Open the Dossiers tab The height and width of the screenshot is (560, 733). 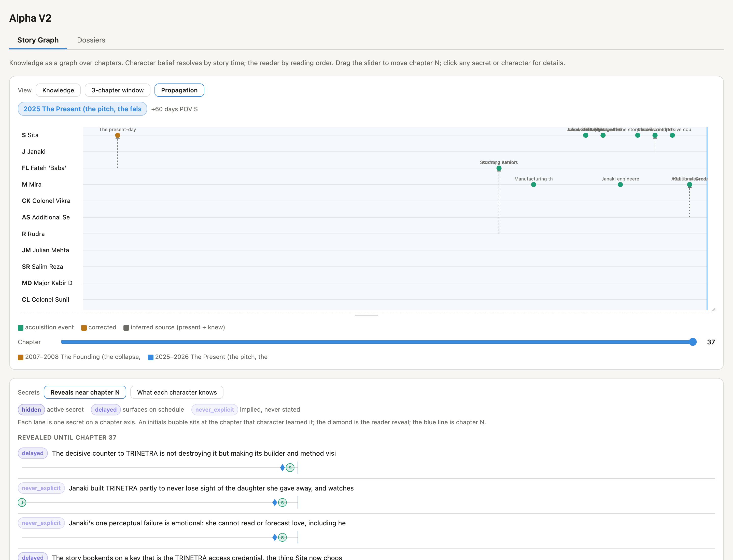[x=91, y=40]
